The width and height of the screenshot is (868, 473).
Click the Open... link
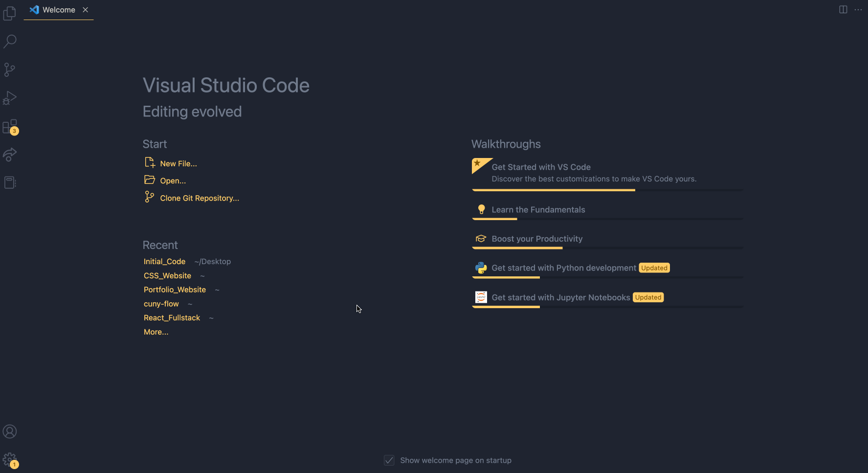pos(173,181)
